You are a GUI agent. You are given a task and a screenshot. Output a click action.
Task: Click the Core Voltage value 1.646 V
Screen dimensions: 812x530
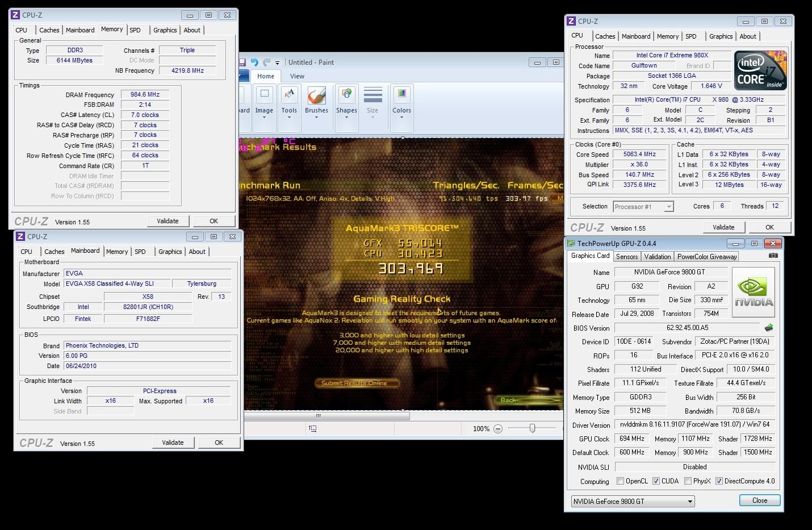[x=711, y=86]
